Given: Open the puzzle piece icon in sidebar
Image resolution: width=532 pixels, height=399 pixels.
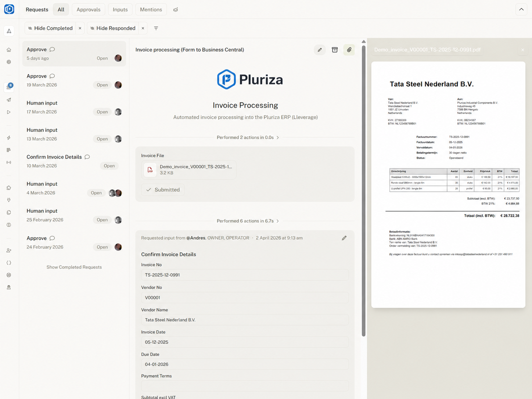Looking at the screenshot, I should pos(9,188).
